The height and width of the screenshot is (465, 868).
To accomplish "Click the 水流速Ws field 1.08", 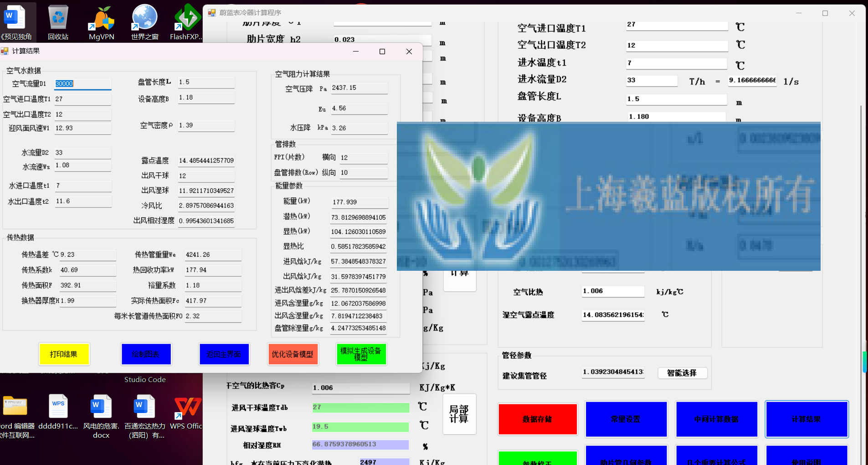I will (x=82, y=165).
